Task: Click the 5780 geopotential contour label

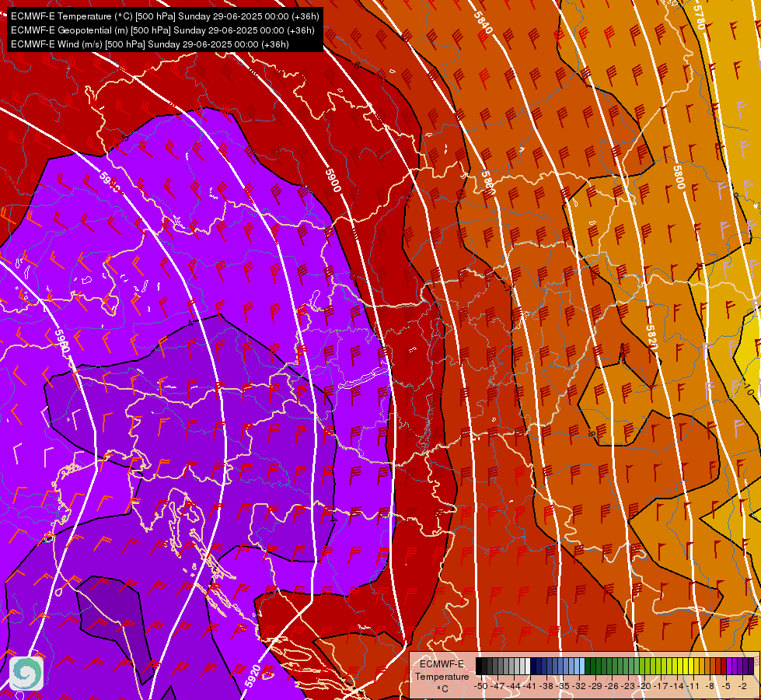Action: tap(699, 17)
